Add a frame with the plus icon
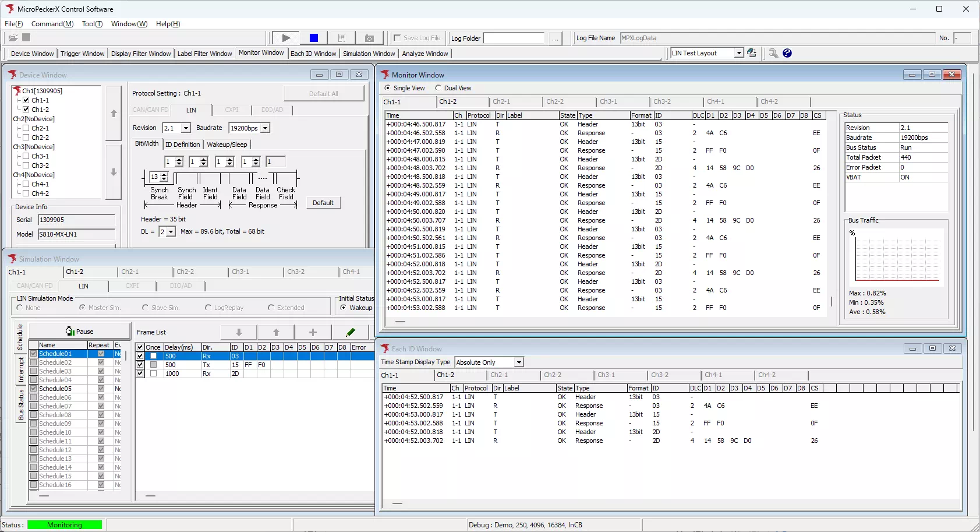 coord(313,332)
